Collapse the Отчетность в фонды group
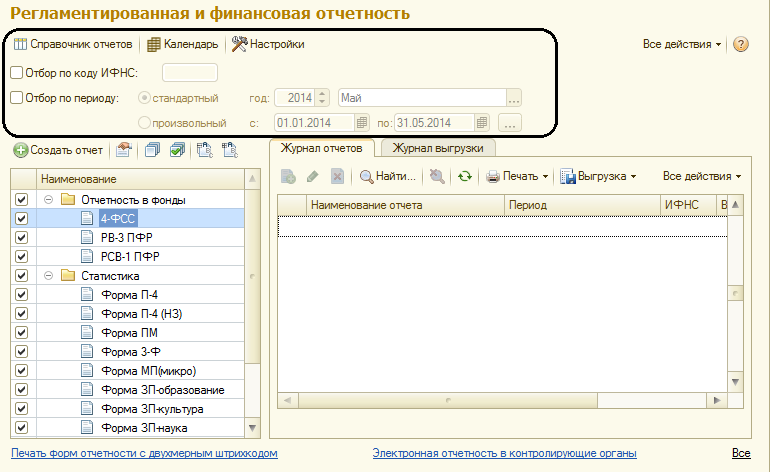Image resolution: width=770 pixels, height=472 pixels. (48, 200)
